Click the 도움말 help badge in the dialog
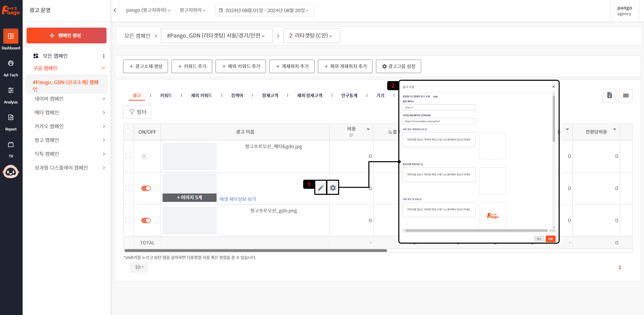Screen dimensions: 644x315 pyautogui.click(x=435, y=97)
